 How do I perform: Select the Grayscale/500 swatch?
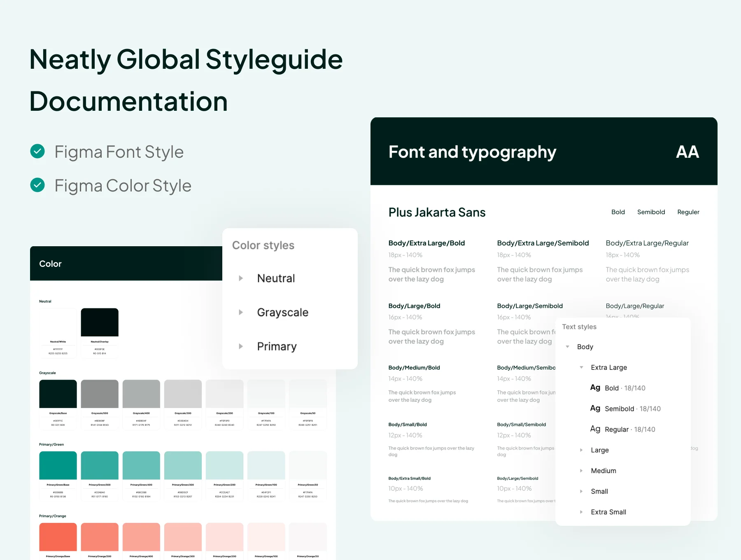100,394
